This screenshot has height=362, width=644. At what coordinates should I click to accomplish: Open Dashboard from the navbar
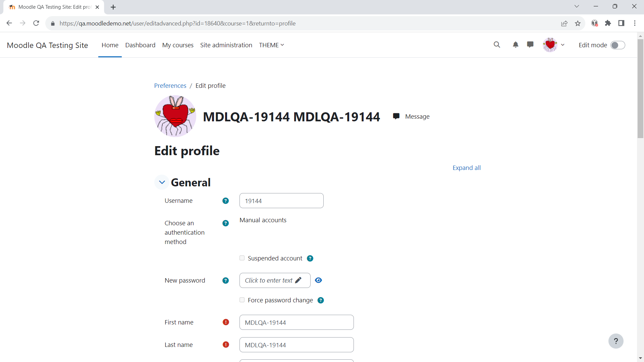(140, 45)
